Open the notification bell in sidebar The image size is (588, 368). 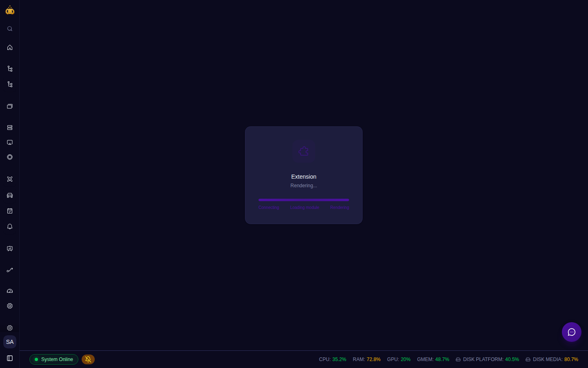(10, 227)
